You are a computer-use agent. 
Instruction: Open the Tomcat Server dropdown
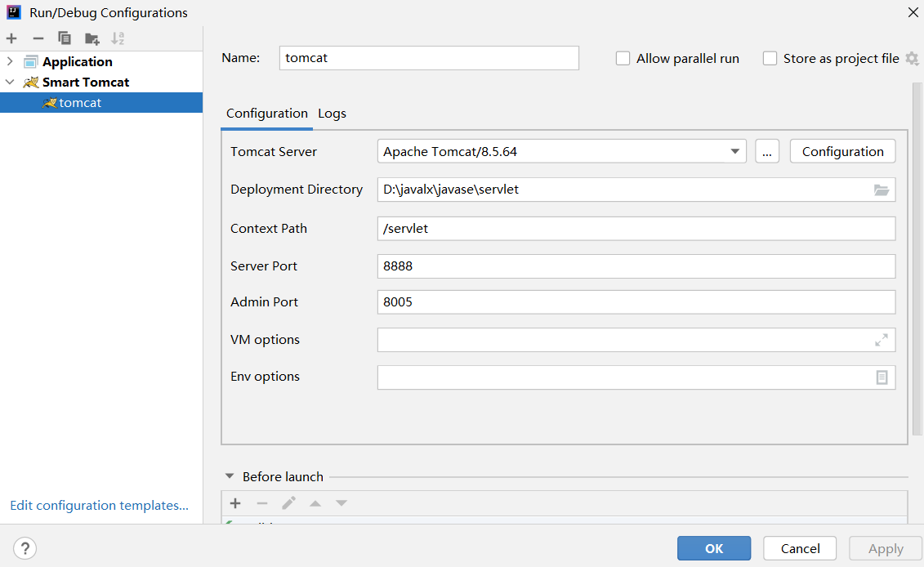tap(734, 151)
